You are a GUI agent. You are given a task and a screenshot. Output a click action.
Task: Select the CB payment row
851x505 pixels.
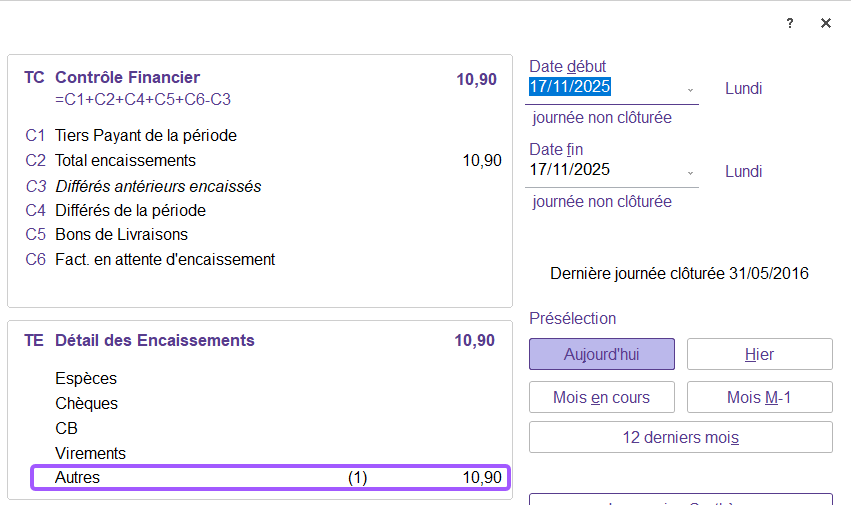pos(66,428)
